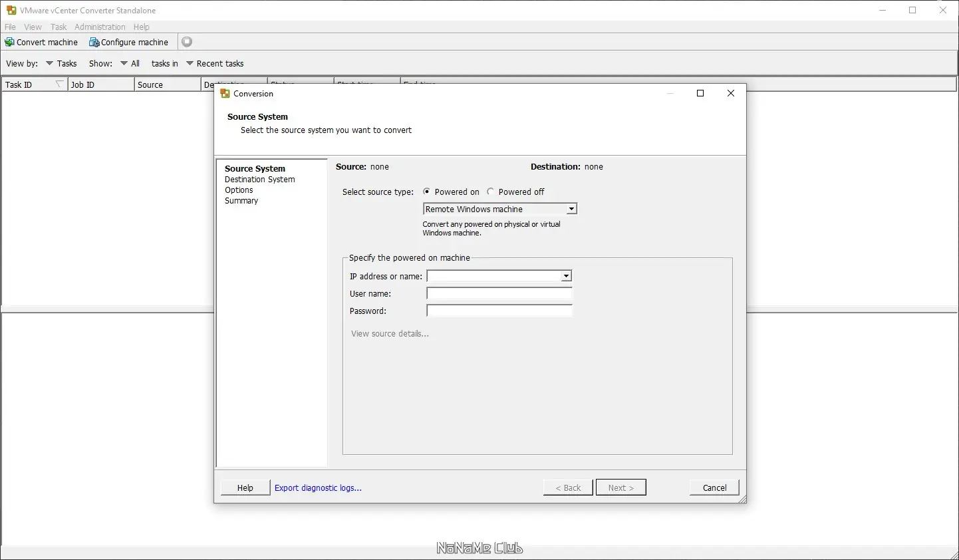Viewport: 959px width, 560px height.
Task: Open the View menu
Action: click(33, 27)
